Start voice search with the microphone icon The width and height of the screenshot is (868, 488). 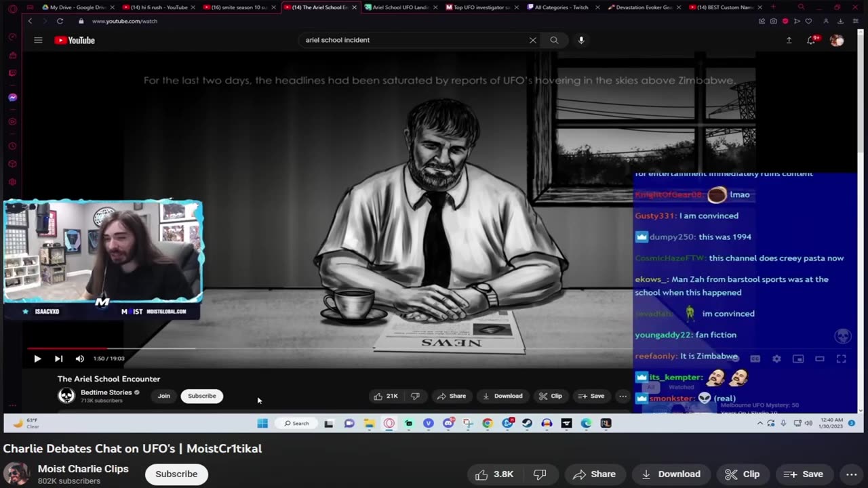pyautogui.click(x=581, y=40)
